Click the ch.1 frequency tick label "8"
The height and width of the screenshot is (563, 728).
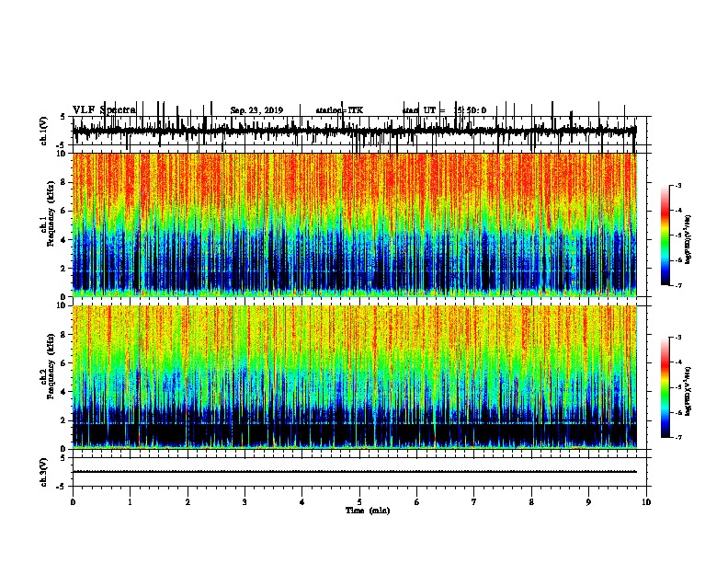pos(64,182)
